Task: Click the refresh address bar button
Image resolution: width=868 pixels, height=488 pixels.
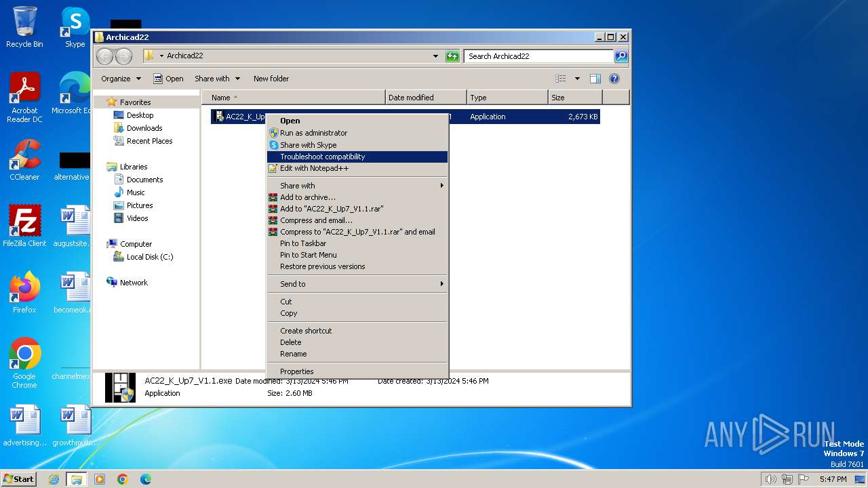Action: click(x=452, y=56)
